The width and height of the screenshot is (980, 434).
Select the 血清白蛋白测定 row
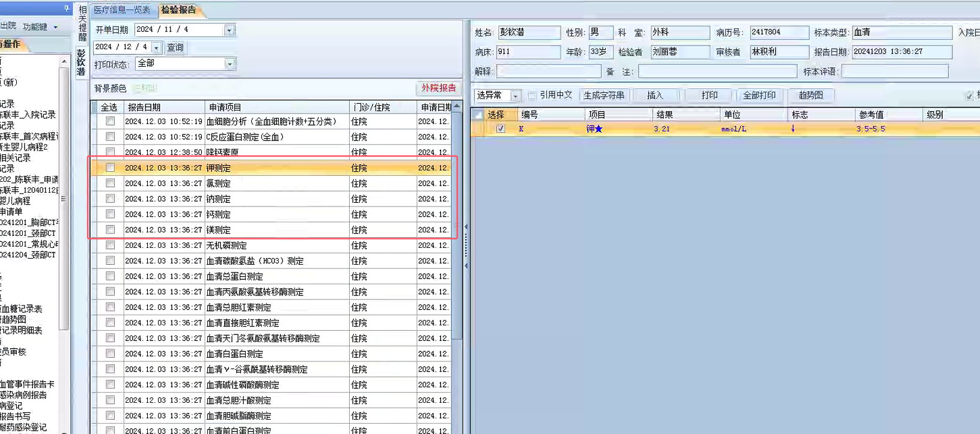271,354
